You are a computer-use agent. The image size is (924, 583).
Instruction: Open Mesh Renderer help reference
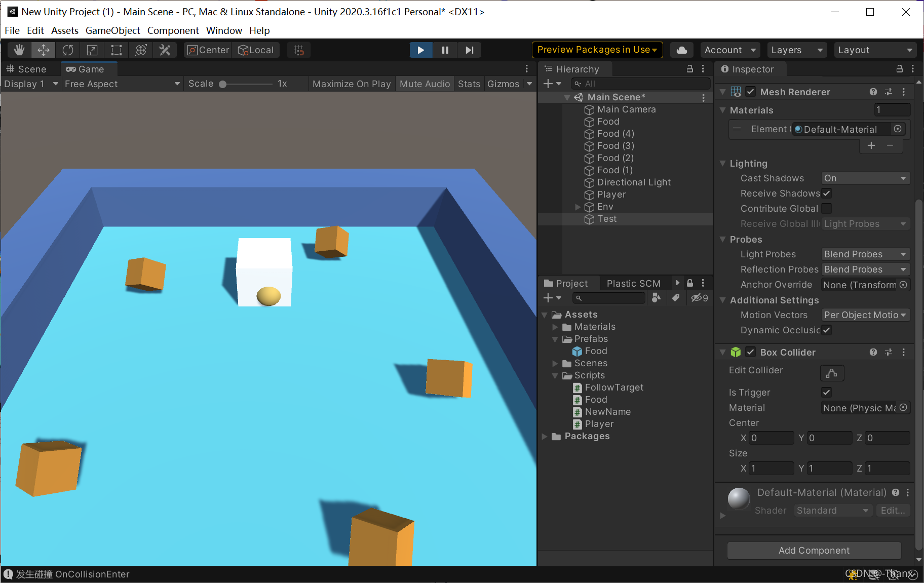pos(873,92)
